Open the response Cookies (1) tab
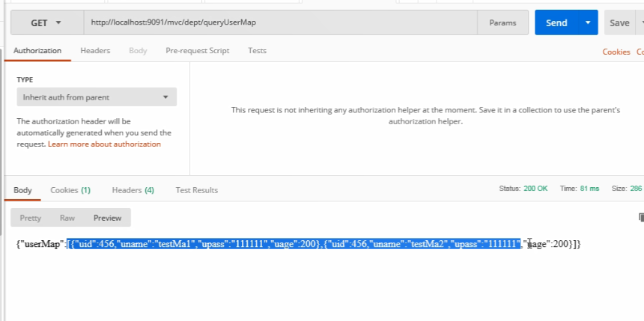The image size is (644, 321). [x=70, y=190]
